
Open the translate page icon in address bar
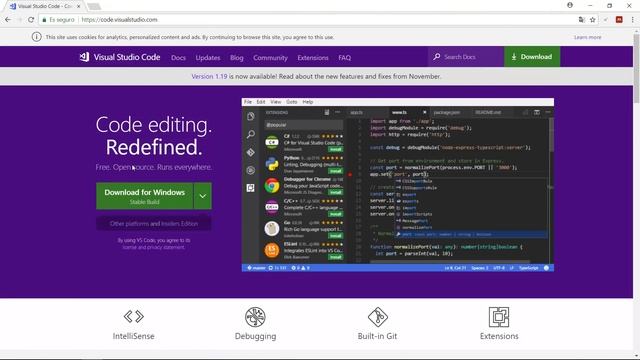click(582, 20)
